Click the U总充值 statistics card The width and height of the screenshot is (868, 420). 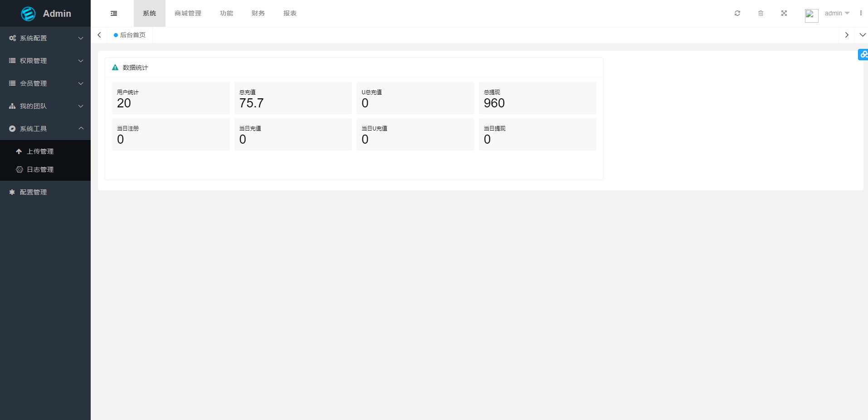[415, 98]
